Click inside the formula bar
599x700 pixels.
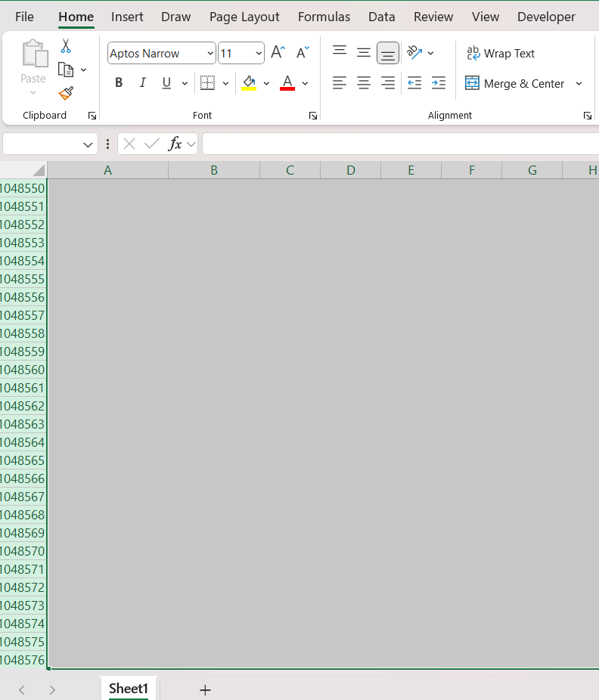pos(401,144)
